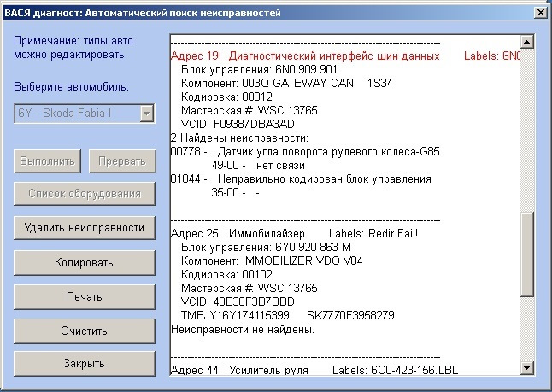Click the Закрыть button
Screen dimensions: 552x392
tap(84, 364)
